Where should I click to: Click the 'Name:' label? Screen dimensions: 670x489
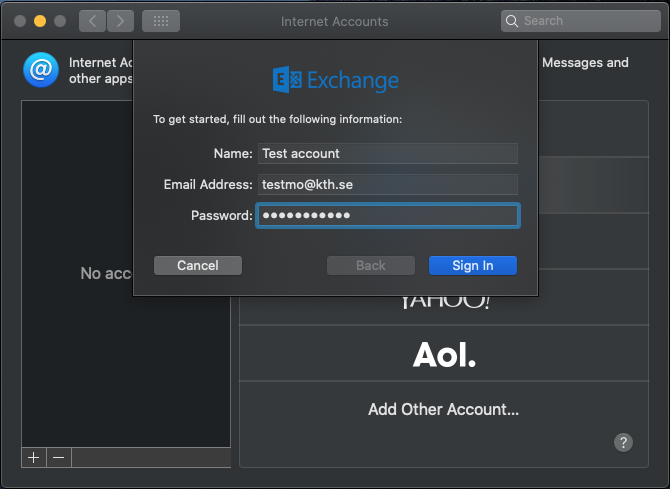[233, 153]
